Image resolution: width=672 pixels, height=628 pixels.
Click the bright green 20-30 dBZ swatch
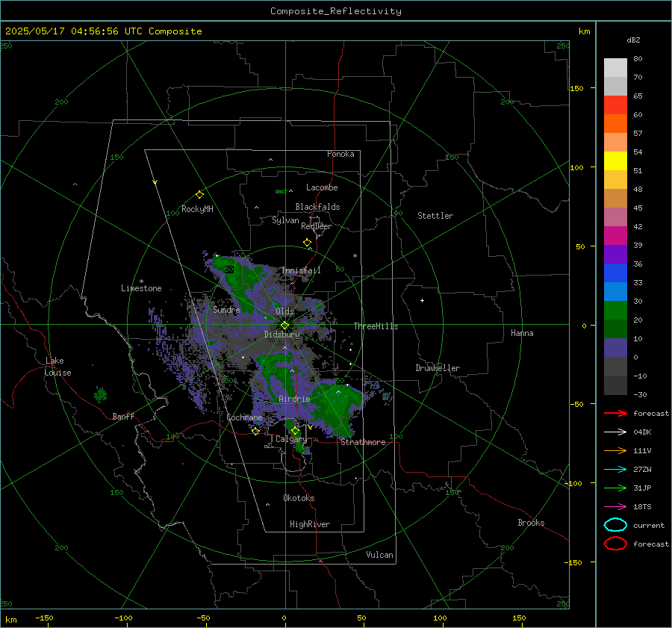coord(615,310)
